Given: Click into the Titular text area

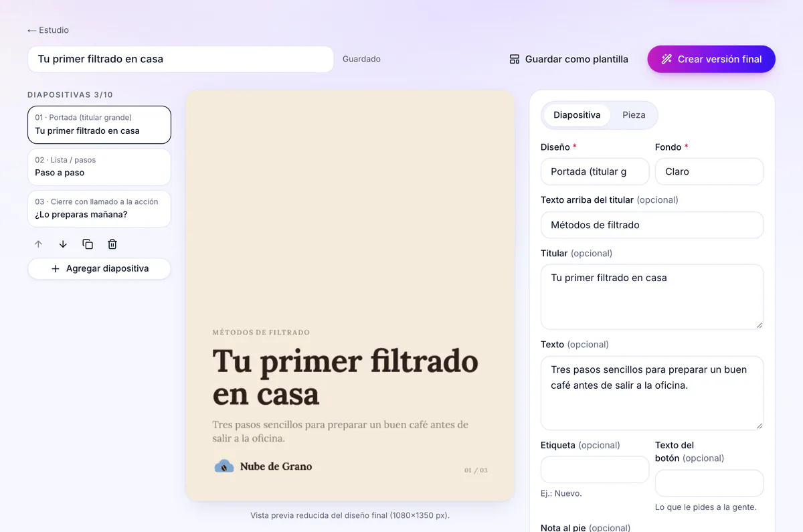Looking at the screenshot, I should [x=652, y=296].
